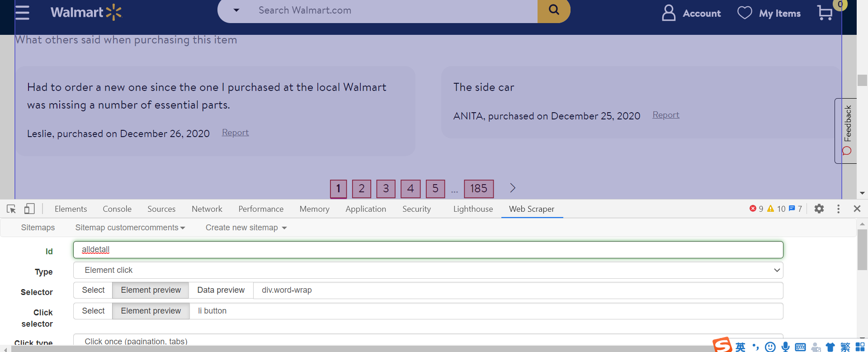Screen dimensions: 868x352
Task: Toggle Element preview for the Selector field
Action: pyautogui.click(x=151, y=290)
